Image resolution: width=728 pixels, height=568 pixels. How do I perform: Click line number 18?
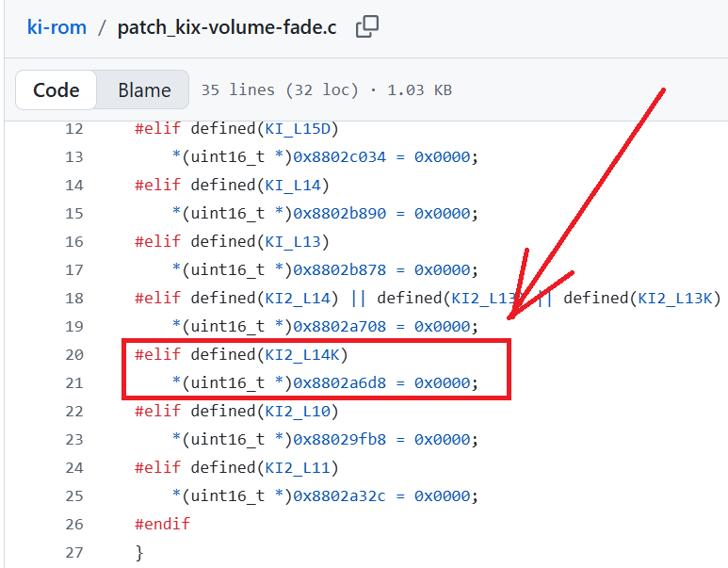(73, 299)
